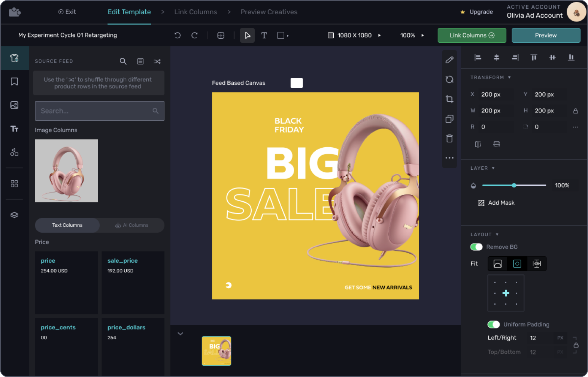Image resolution: width=588 pixels, height=377 pixels.
Task: Toggle the Remove BG switch
Action: point(476,247)
